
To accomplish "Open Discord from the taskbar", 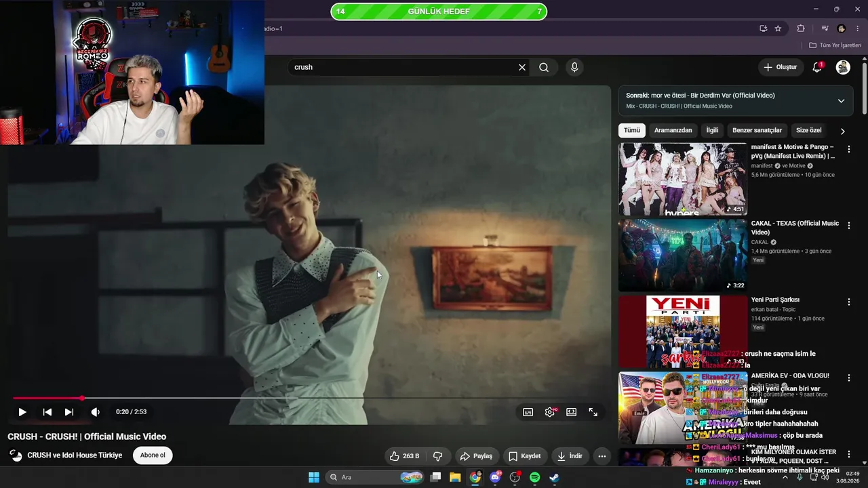I will pyautogui.click(x=495, y=477).
